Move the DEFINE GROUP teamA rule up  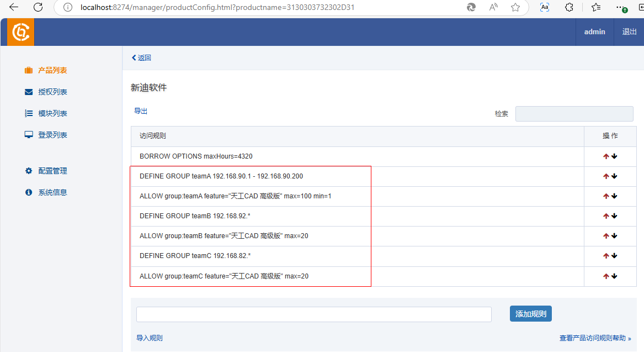[x=606, y=176]
